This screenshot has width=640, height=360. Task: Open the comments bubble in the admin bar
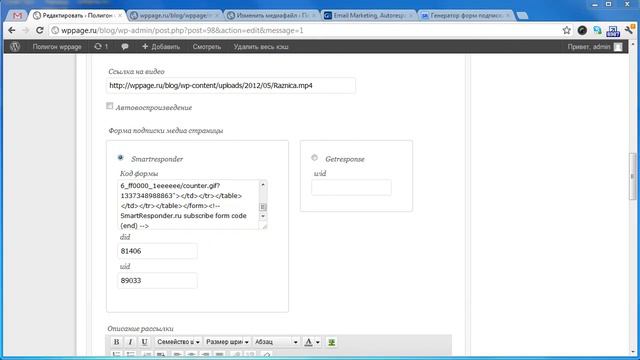tap(125, 47)
